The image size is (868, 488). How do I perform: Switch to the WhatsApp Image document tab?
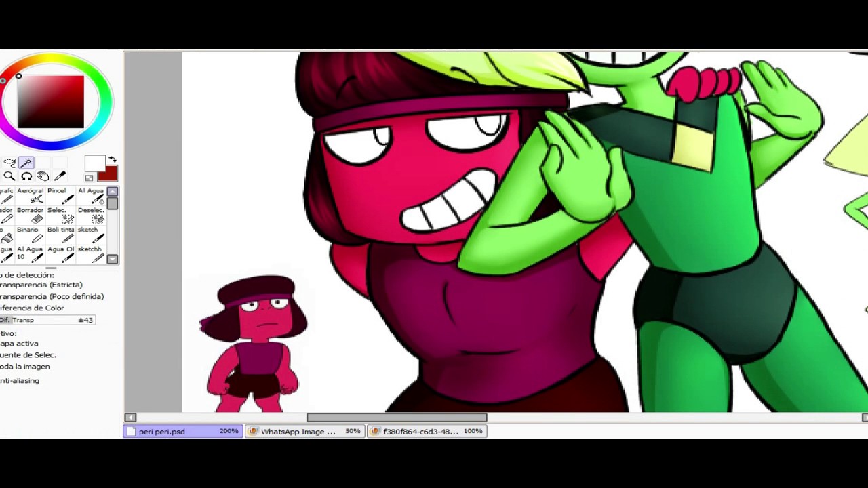point(304,431)
